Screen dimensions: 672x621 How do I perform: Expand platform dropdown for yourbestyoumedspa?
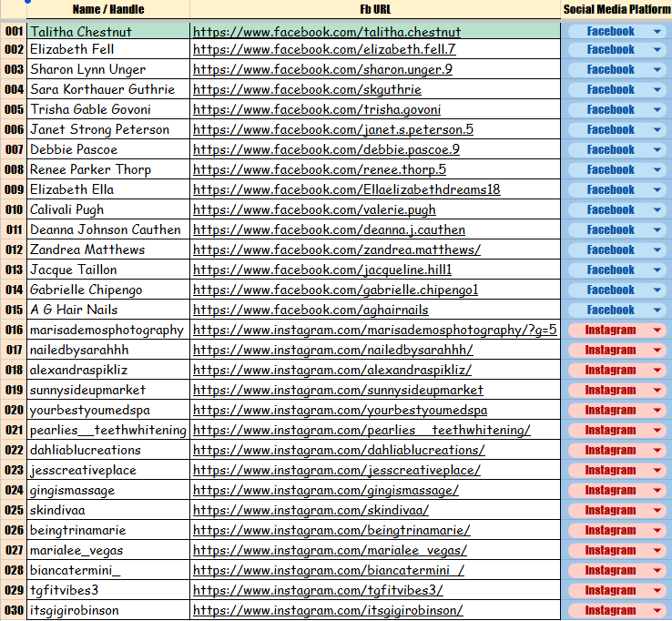tap(657, 410)
